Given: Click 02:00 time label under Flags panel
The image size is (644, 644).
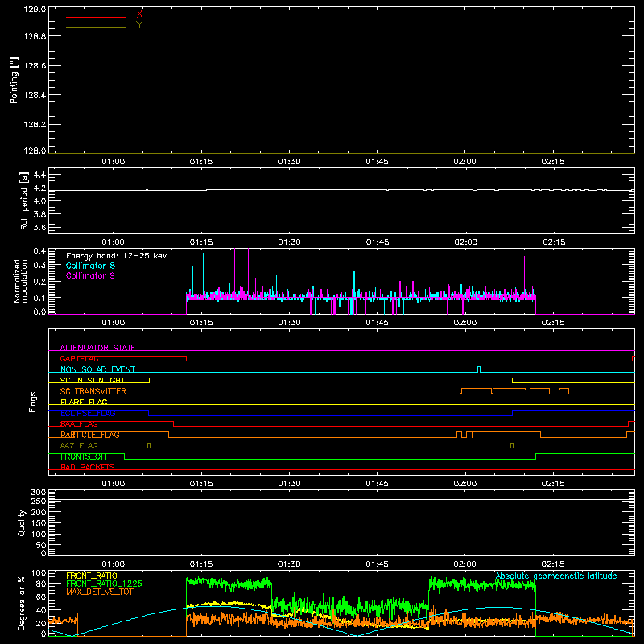Looking at the screenshot, I should 465,484.
